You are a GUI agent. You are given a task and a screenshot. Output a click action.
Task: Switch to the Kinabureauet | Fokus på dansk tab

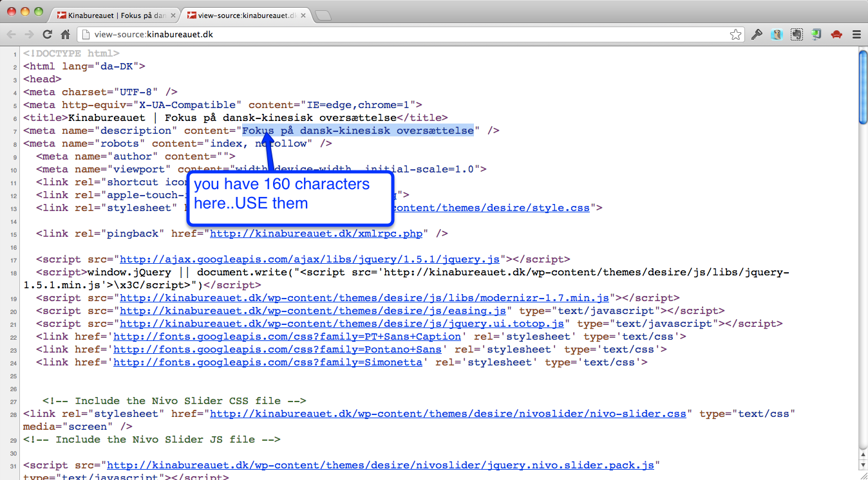click(115, 15)
